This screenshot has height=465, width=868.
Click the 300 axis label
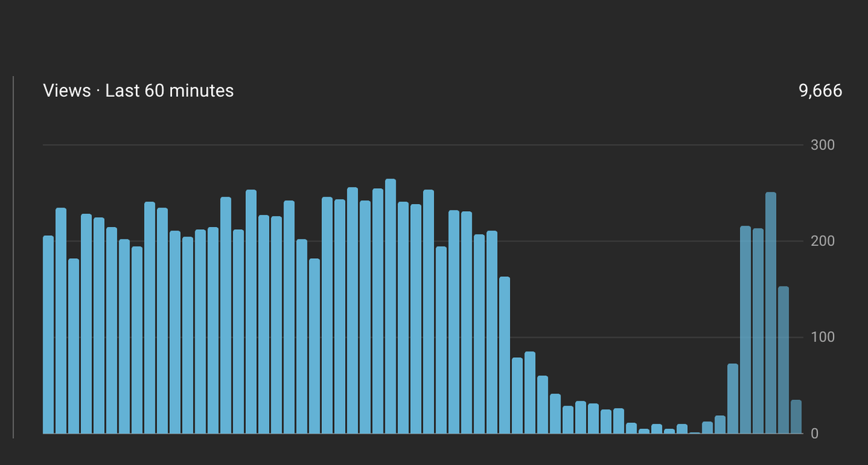[823, 145]
